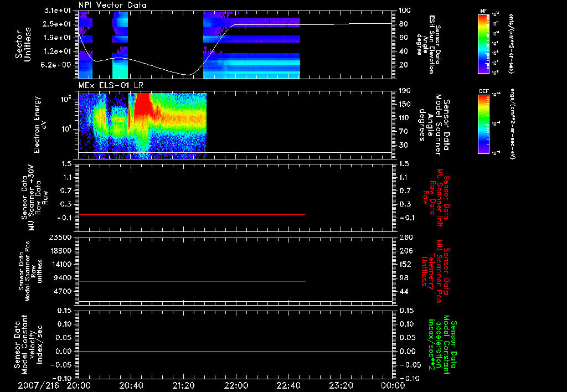Click the 23500 tick label
Image resolution: width=567 pixels, height=392 pixels.
(x=61, y=237)
